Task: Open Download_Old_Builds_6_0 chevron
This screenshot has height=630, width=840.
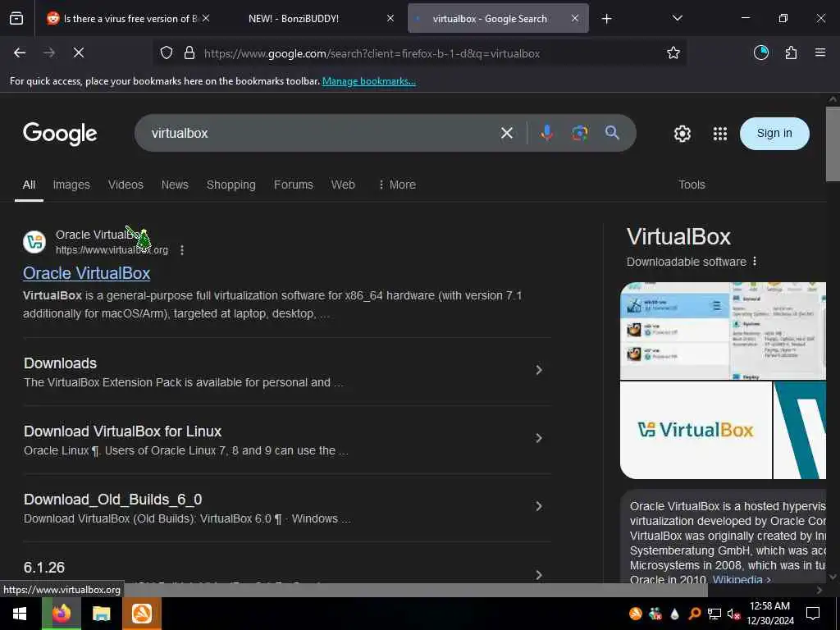Action: click(x=538, y=506)
